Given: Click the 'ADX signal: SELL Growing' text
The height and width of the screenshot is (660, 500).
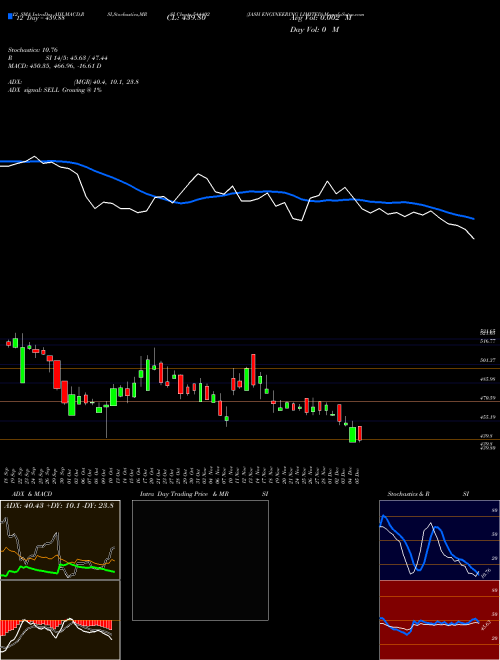Looking at the screenshot, I should [x=48, y=90].
